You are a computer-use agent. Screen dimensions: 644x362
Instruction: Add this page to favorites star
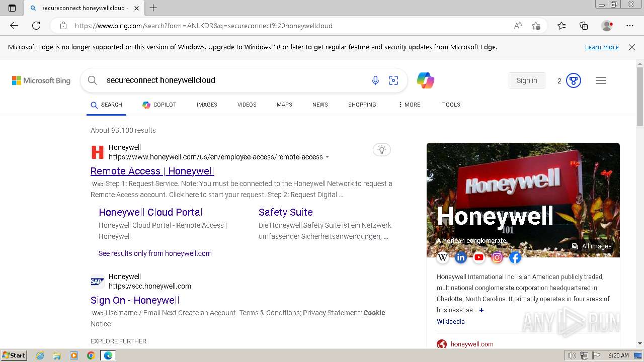(536, 26)
